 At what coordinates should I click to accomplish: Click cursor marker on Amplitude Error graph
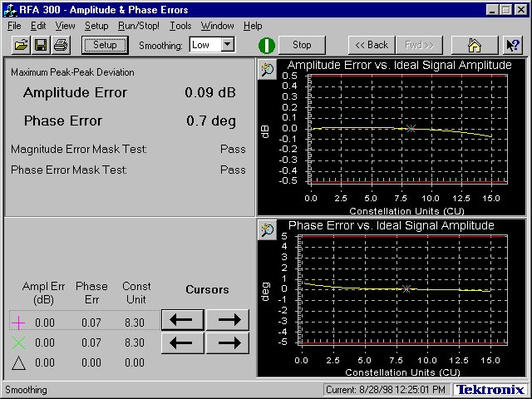[x=411, y=129]
